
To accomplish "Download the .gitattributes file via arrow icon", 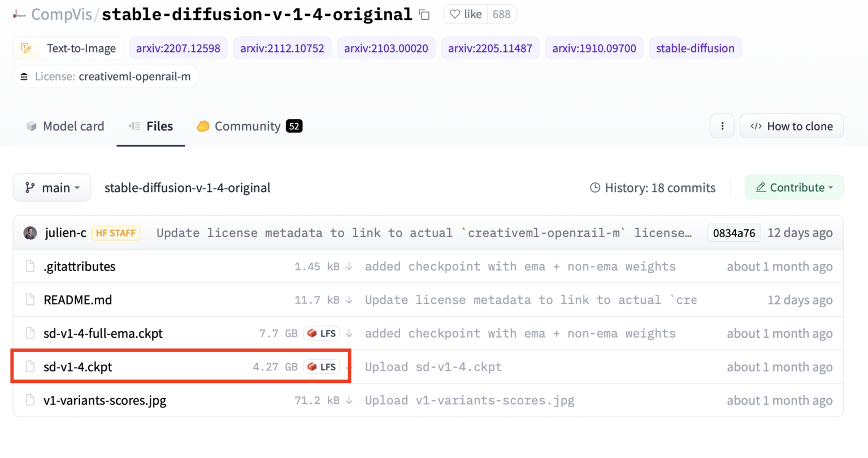I will pyautogui.click(x=349, y=267).
